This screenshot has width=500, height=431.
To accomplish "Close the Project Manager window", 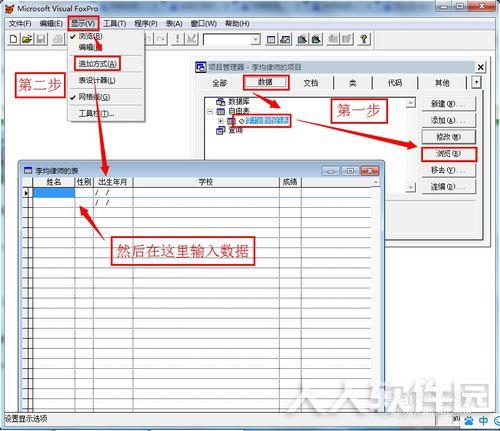I will (480, 67).
